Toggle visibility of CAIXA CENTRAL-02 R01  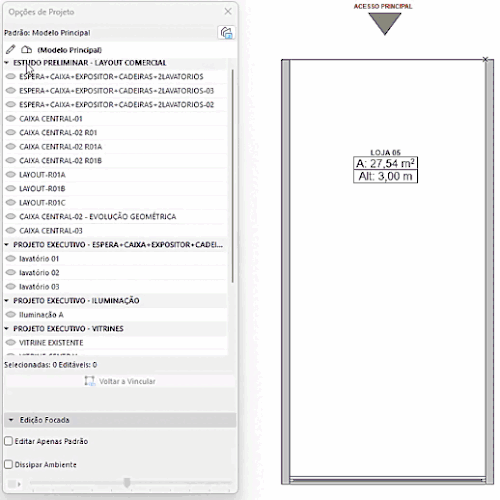point(11,132)
